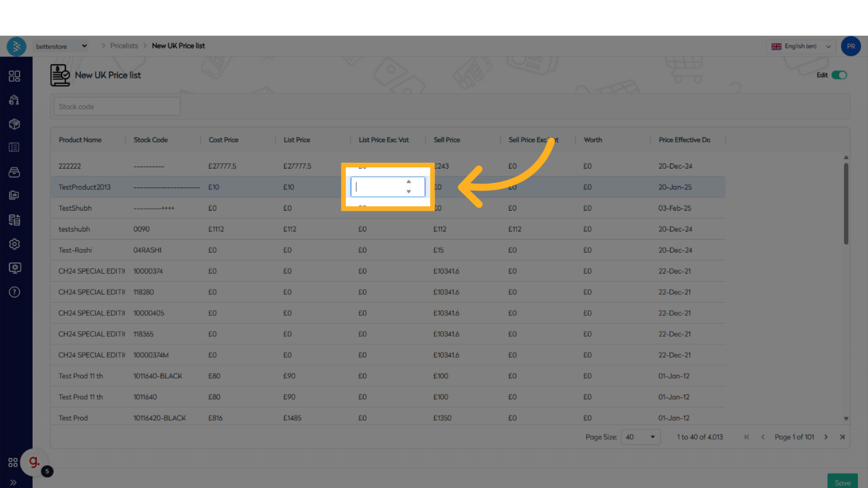Screen dimensions: 868x488
Task: Open the PR user profile avatar
Action: (x=850, y=47)
